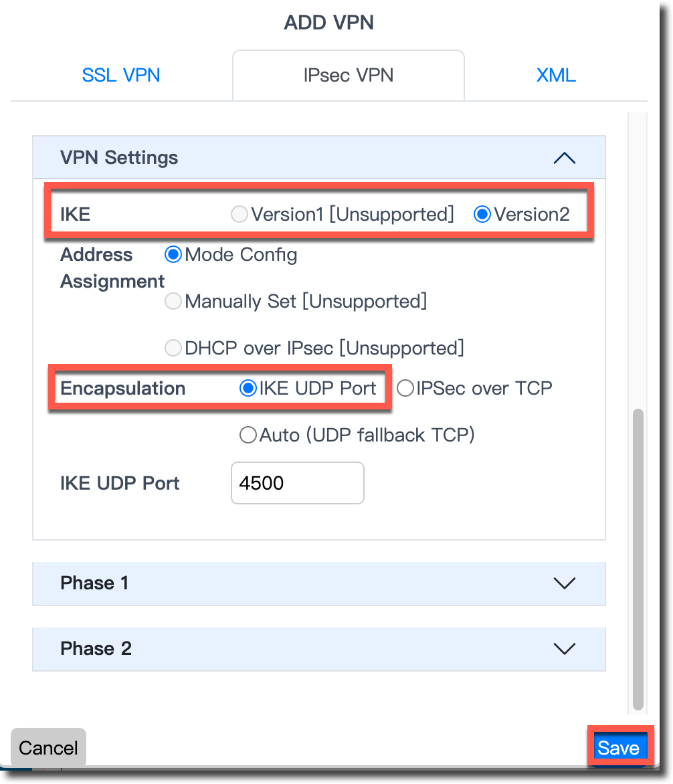Image resolution: width=673 pixels, height=784 pixels.
Task: Select IKE Version1 radio button
Action: [x=239, y=215]
